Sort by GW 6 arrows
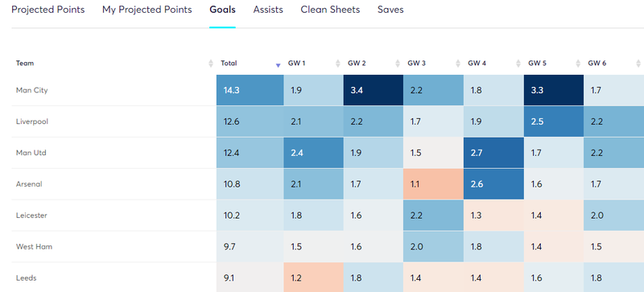This screenshot has height=292, width=644. pos(638,64)
